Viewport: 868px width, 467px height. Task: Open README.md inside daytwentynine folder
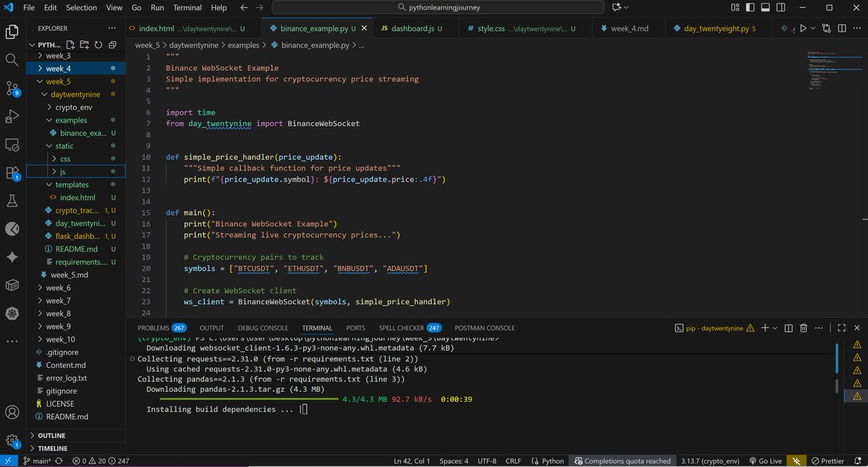[76, 249]
